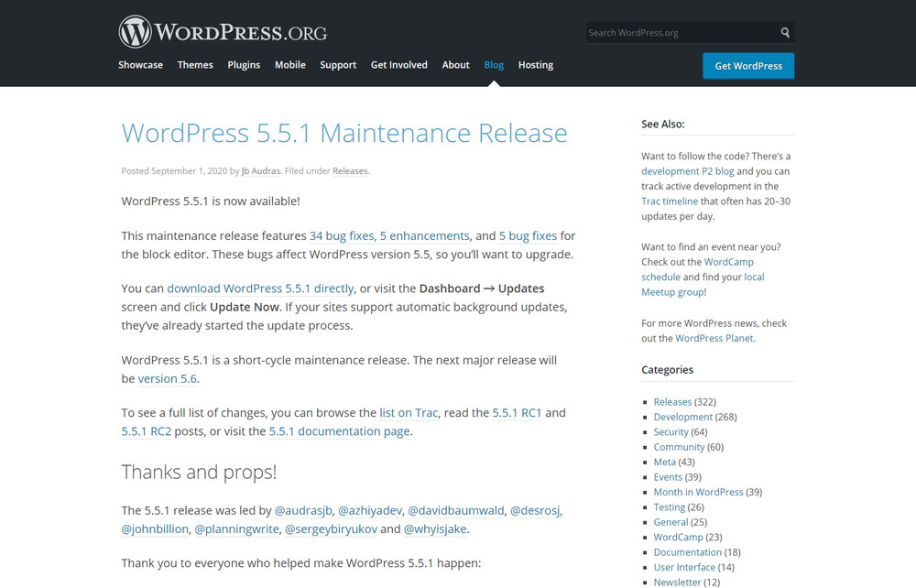Image resolution: width=916 pixels, height=588 pixels.
Task: Click the WordPress.org logo
Action: [x=223, y=31]
